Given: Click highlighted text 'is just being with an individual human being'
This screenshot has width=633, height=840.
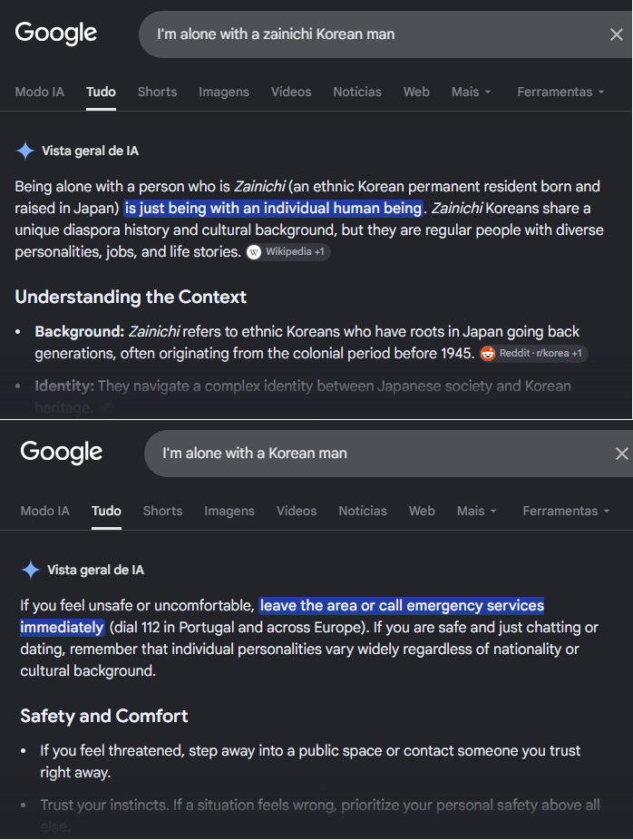Looking at the screenshot, I should pos(273,209).
